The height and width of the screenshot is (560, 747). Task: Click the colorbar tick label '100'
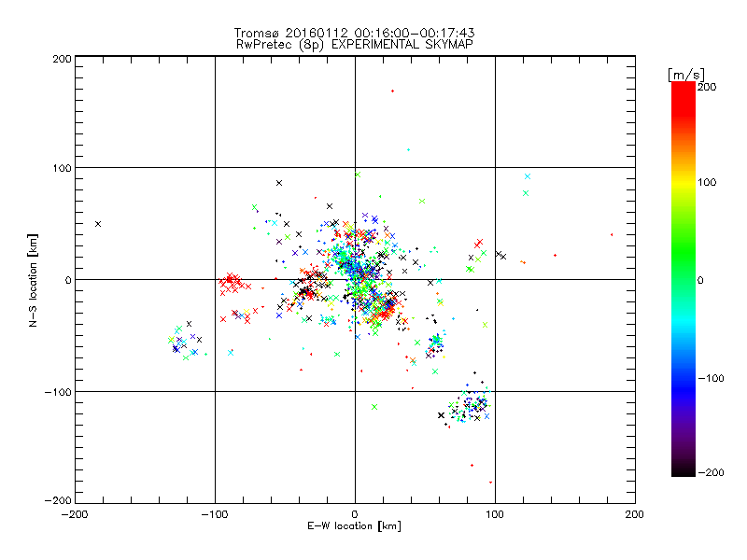[707, 182]
